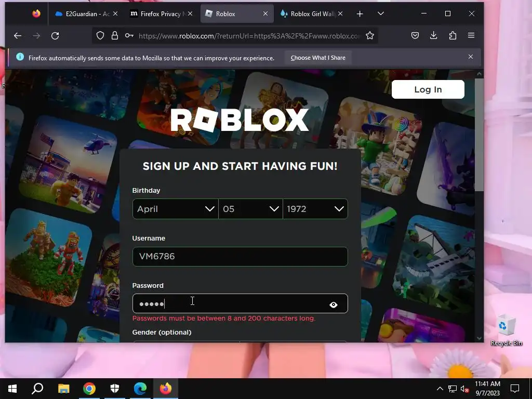Open the Firefox View pinned icon
This screenshot has width=532, height=399.
click(36, 14)
